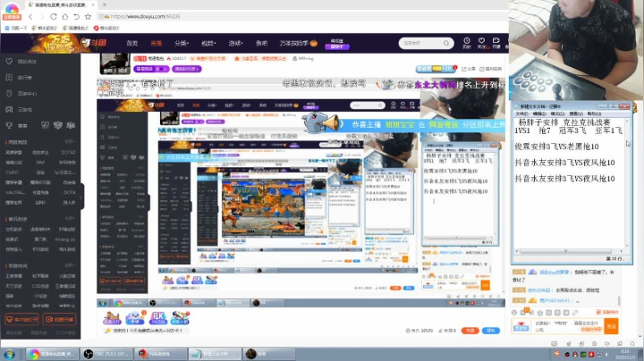Collapse the left sidebar using edge handle

point(81,197)
